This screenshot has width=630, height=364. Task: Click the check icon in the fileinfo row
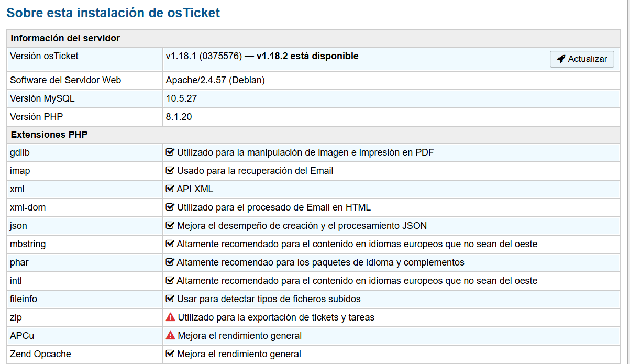pyautogui.click(x=170, y=299)
